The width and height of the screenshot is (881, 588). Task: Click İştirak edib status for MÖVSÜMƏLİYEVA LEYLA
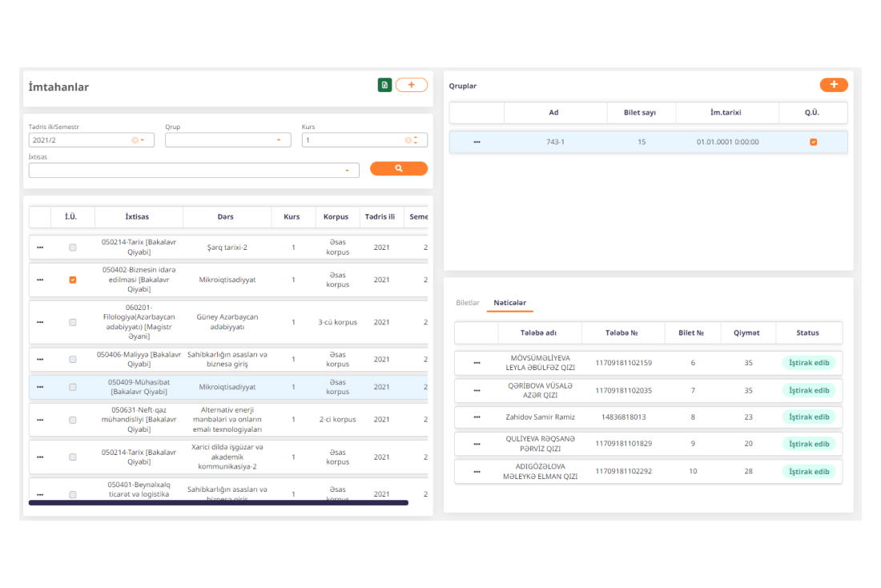808,363
